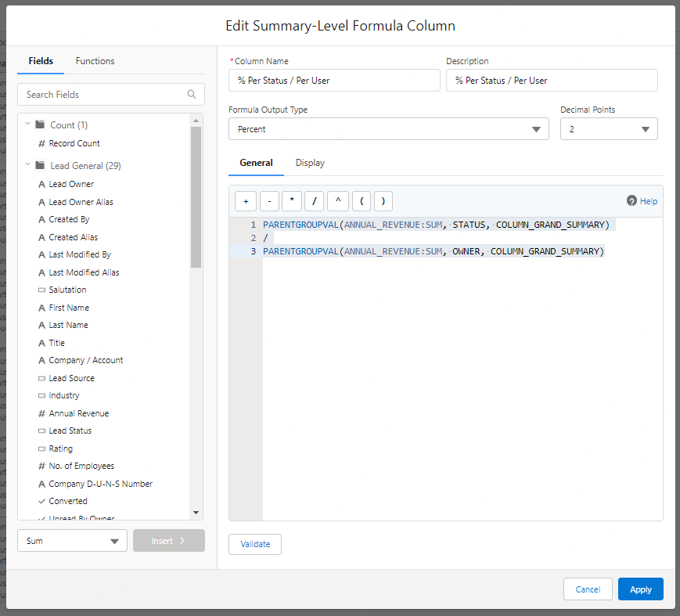This screenshot has height=616, width=680.
Task: Insert the exponent caret operator
Action: tap(338, 201)
